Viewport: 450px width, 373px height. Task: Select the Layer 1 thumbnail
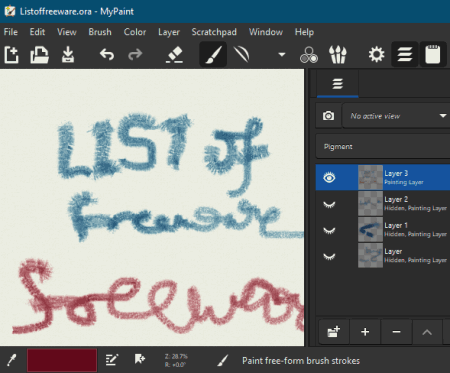pyautogui.click(x=370, y=230)
